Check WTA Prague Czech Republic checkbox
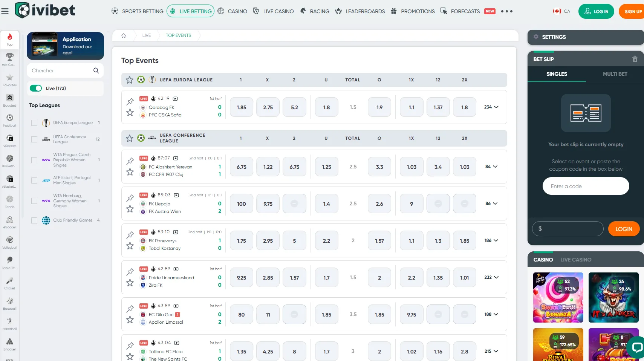Viewport: 644px width, 361px height. (x=34, y=160)
